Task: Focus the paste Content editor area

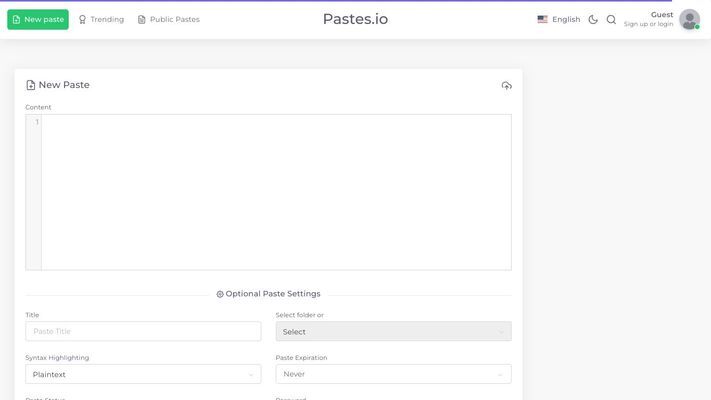Action: pyautogui.click(x=276, y=192)
